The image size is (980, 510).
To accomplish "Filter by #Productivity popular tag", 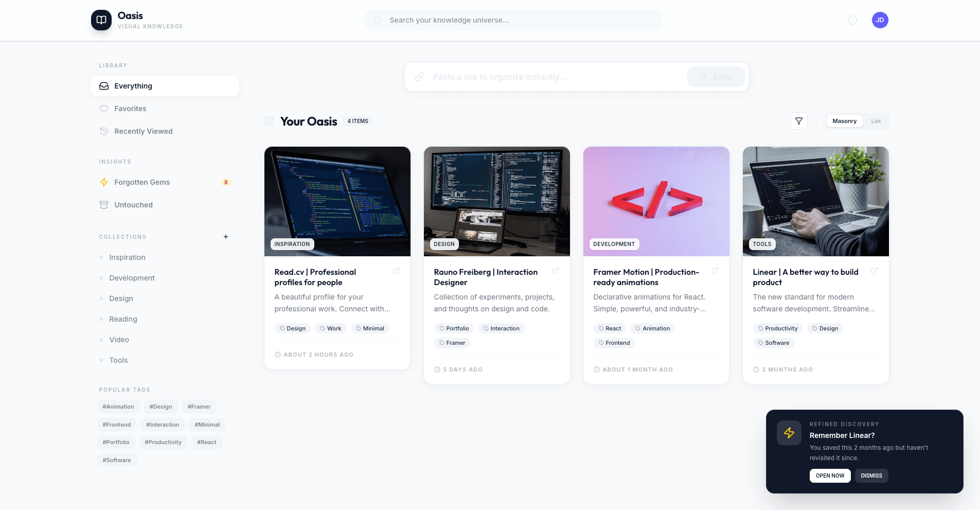I will point(163,442).
